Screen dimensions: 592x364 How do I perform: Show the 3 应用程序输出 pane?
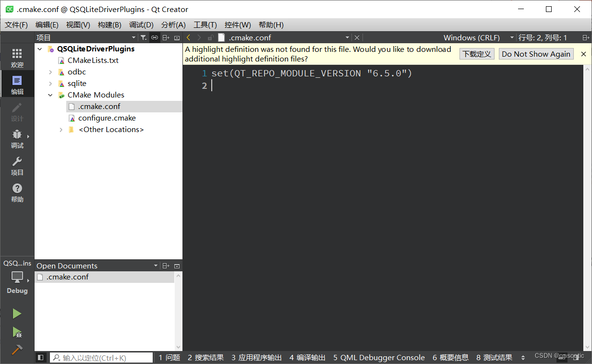(256, 357)
